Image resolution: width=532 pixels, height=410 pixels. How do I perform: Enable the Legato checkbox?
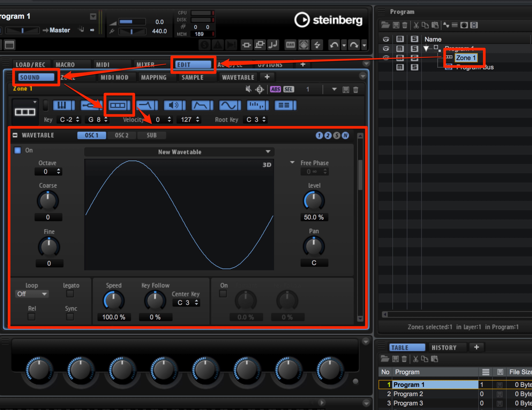pyautogui.click(x=70, y=294)
